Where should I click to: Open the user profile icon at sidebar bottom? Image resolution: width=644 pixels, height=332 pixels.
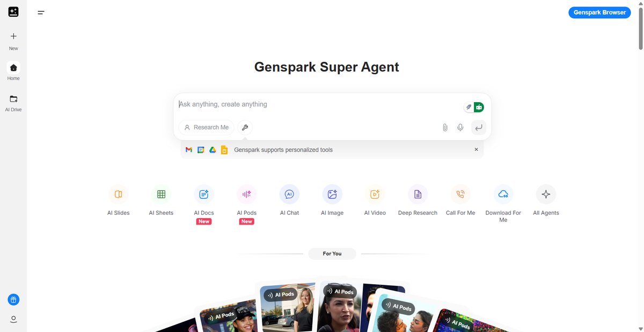13,319
